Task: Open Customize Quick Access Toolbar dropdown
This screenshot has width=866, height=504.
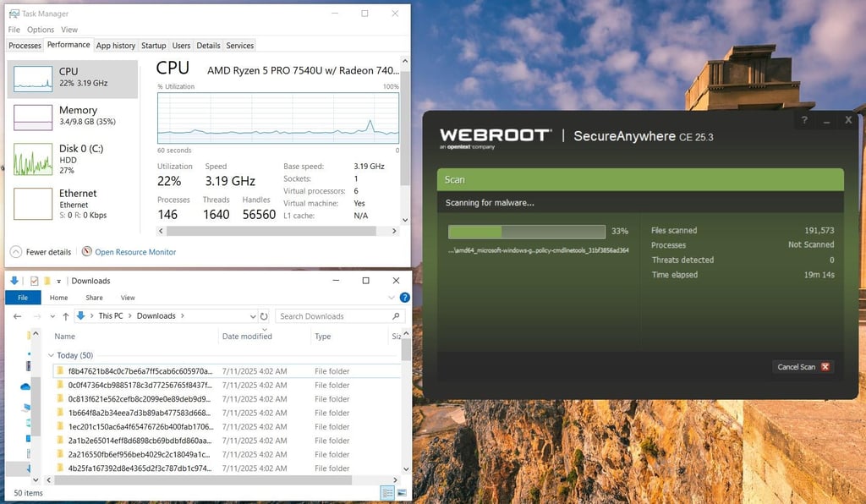Action: pyautogui.click(x=58, y=281)
